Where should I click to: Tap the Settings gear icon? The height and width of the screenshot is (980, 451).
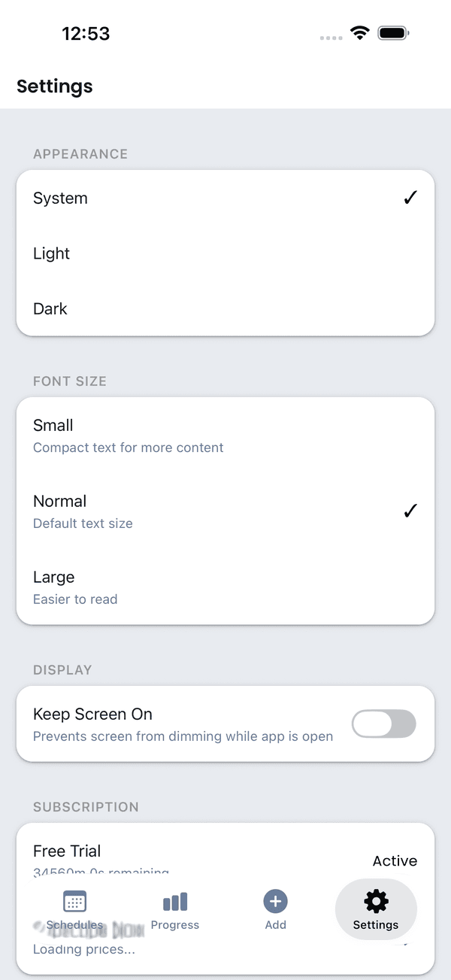point(376,900)
